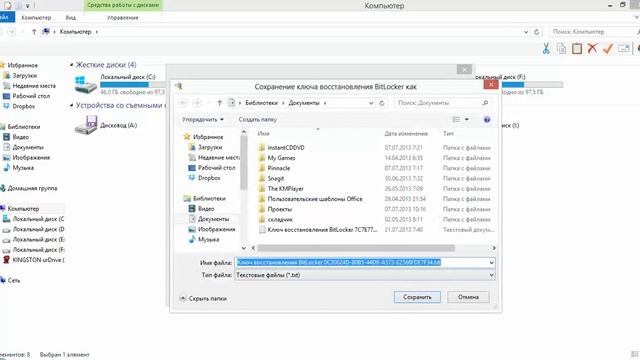Click dialog sidebar scroll down arrow
Viewport: 640px width, 360px height.
click(x=244, y=248)
